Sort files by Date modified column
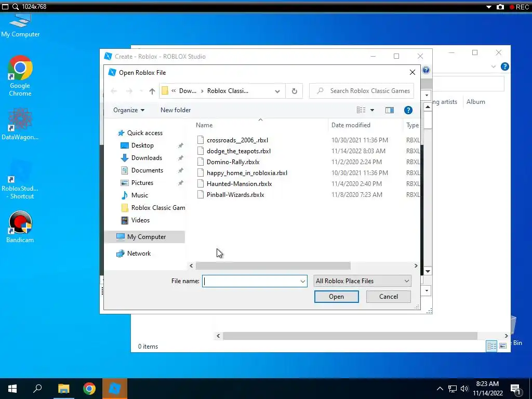Screen dimensions: 532x399 (351, 125)
